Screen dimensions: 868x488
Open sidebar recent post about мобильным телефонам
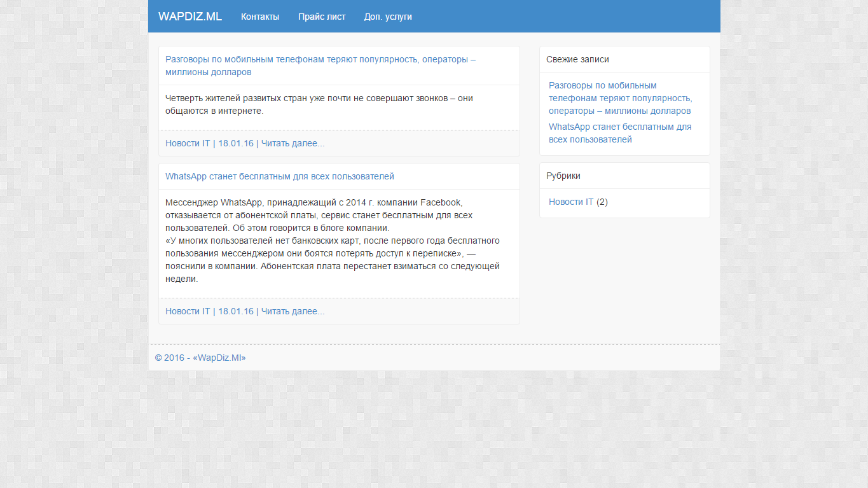620,98
